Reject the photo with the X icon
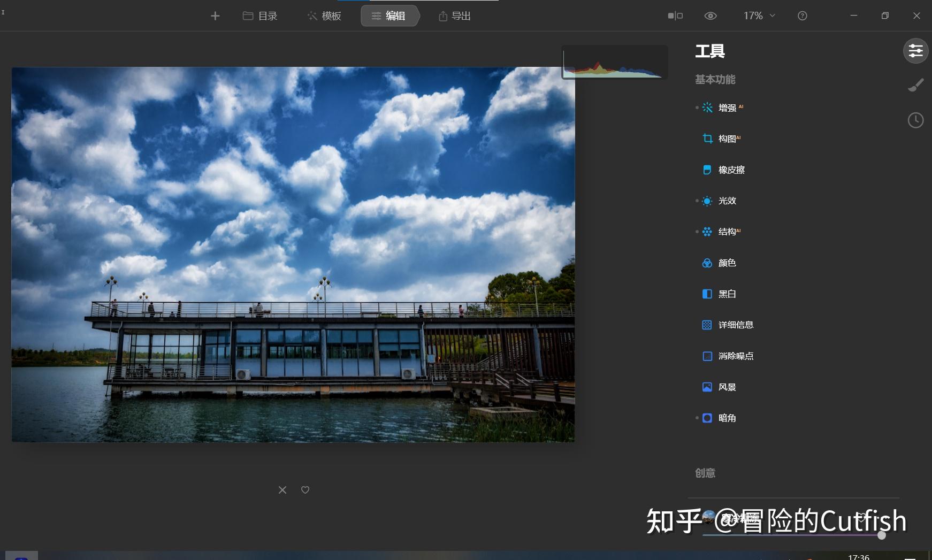 [x=282, y=489]
